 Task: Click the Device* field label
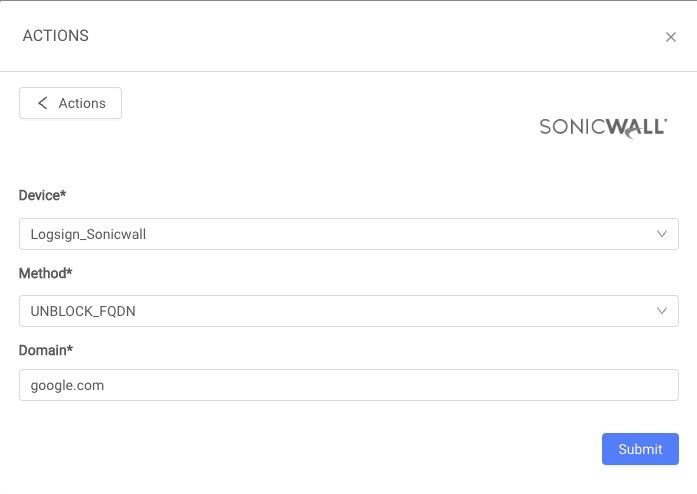coord(43,196)
